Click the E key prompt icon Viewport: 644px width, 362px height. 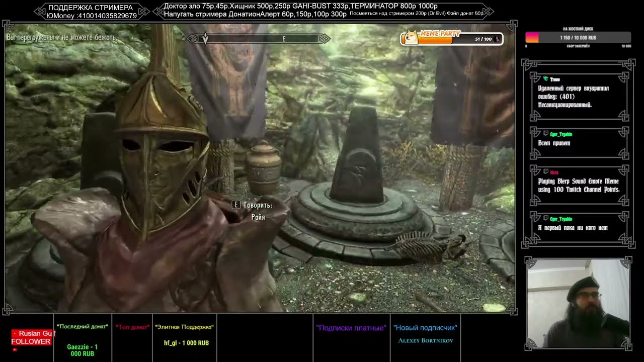pos(236,205)
